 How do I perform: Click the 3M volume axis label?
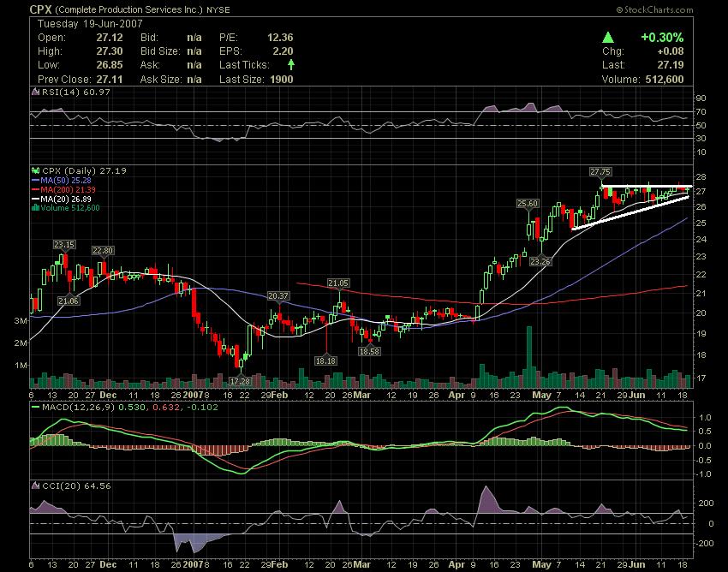pyautogui.click(x=21, y=320)
